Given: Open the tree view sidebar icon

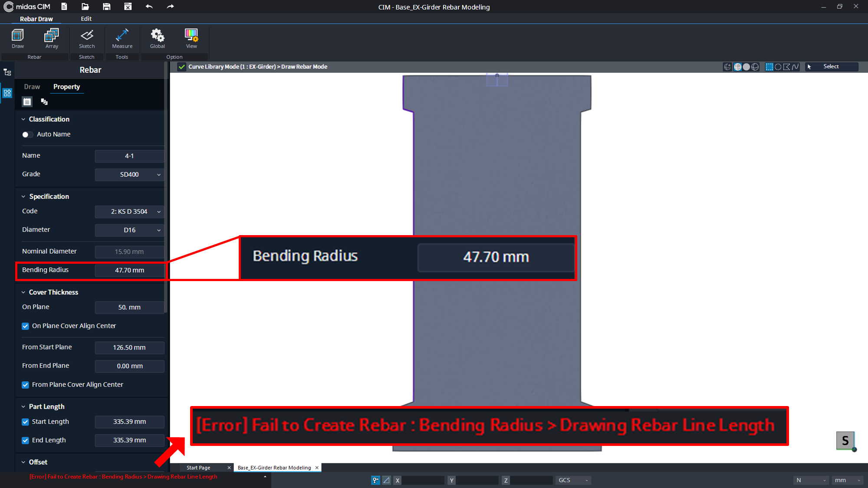Looking at the screenshot, I should tap(7, 72).
